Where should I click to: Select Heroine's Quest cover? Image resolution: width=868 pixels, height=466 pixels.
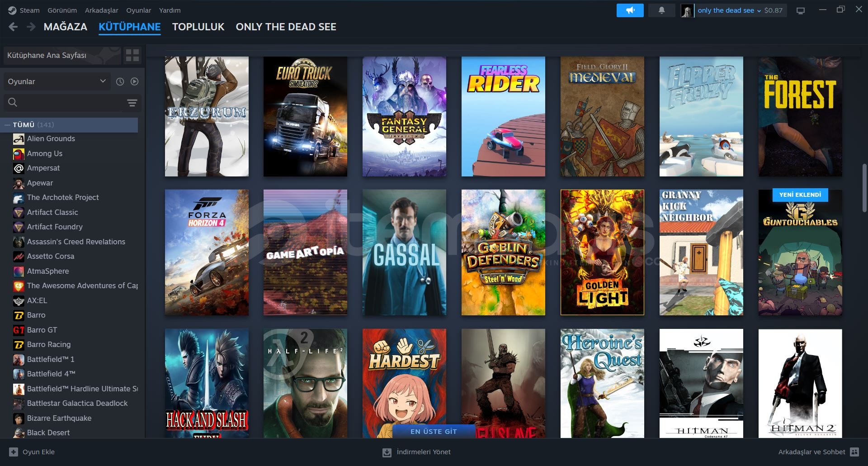pyautogui.click(x=602, y=383)
